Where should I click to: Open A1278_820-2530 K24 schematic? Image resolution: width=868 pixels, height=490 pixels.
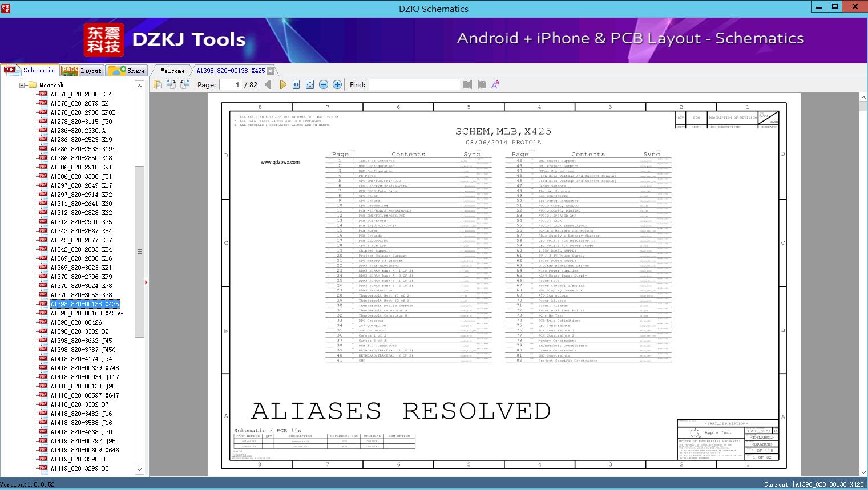(x=81, y=94)
